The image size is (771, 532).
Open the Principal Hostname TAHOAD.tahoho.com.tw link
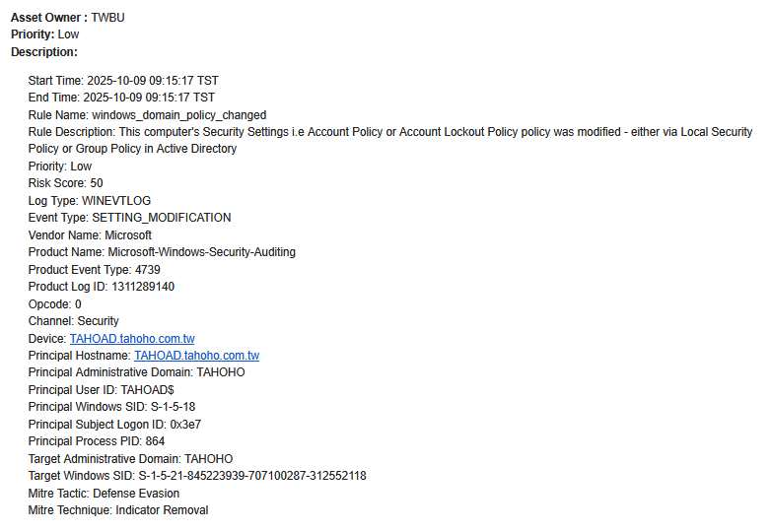(196, 356)
